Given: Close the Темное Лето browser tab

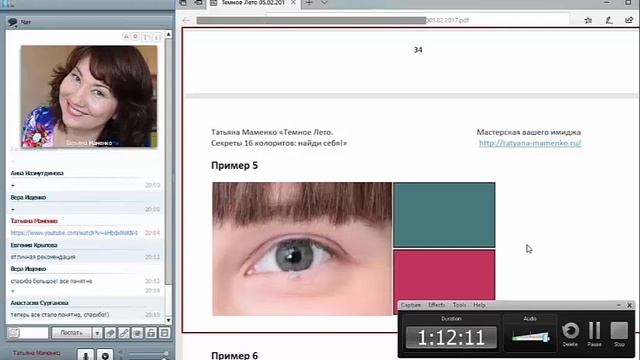Looking at the screenshot, I should pos(293,2).
